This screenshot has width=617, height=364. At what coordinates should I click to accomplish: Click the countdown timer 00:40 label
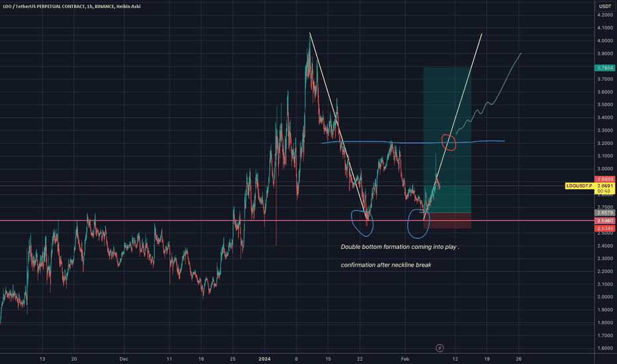pos(604,191)
